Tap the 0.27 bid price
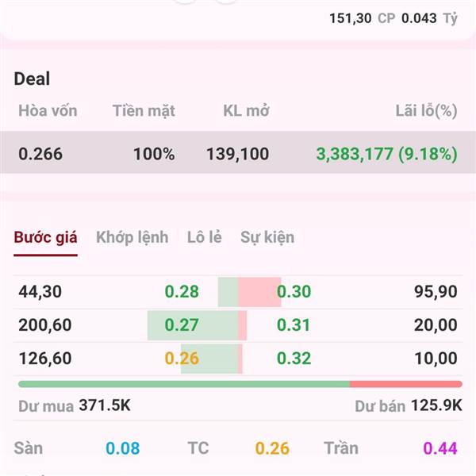Screen dimensions: 476x476 click(x=182, y=325)
